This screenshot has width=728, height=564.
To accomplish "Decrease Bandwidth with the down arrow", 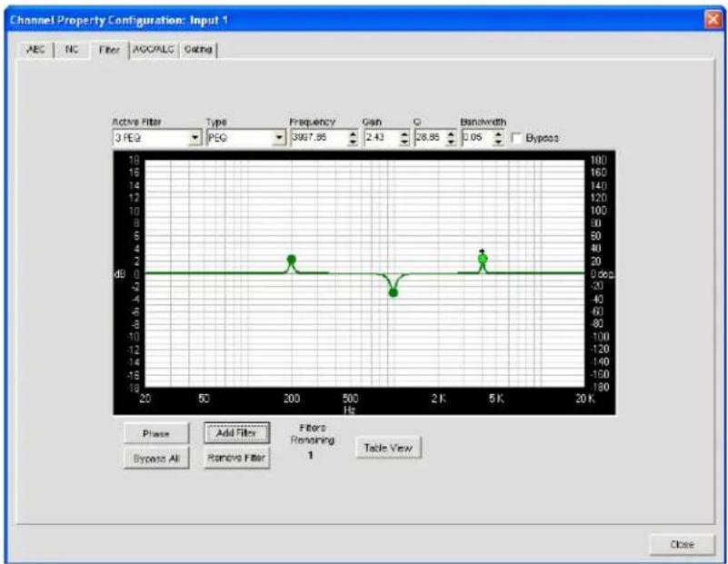I will [498, 142].
